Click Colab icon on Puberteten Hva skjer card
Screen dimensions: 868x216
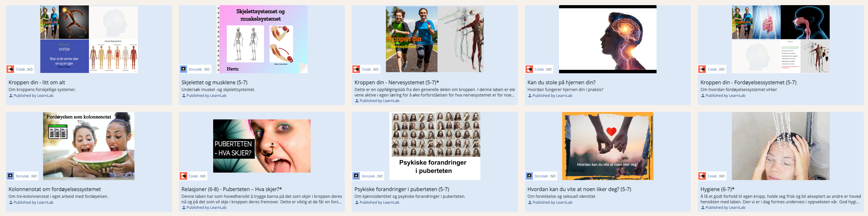click(x=183, y=176)
